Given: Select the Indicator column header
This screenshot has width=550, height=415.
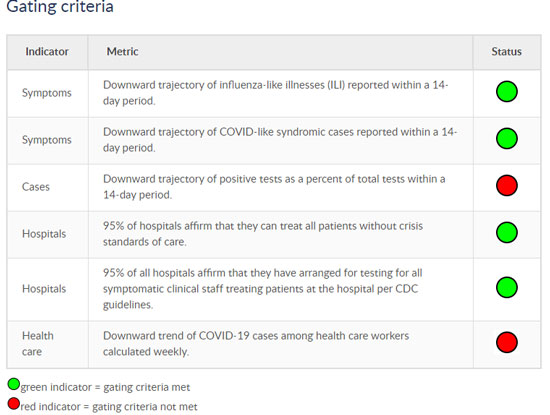Looking at the screenshot, I should [x=47, y=52].
